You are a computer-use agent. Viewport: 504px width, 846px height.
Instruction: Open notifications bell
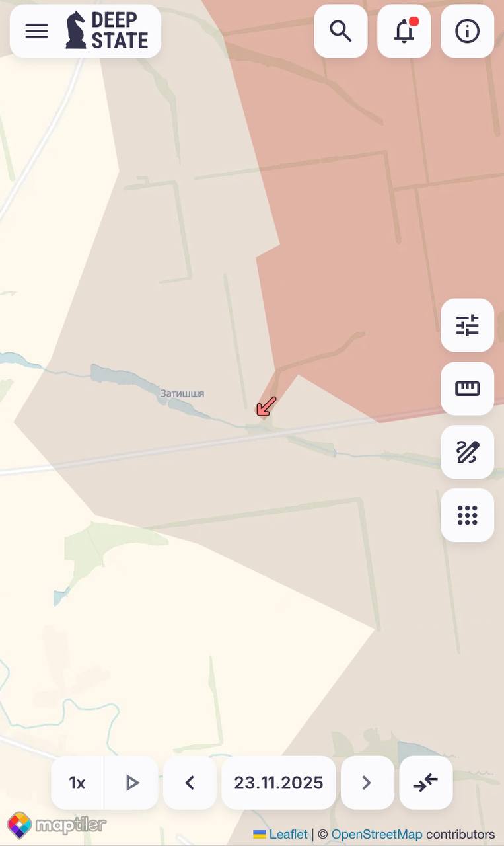pos(404,31)
